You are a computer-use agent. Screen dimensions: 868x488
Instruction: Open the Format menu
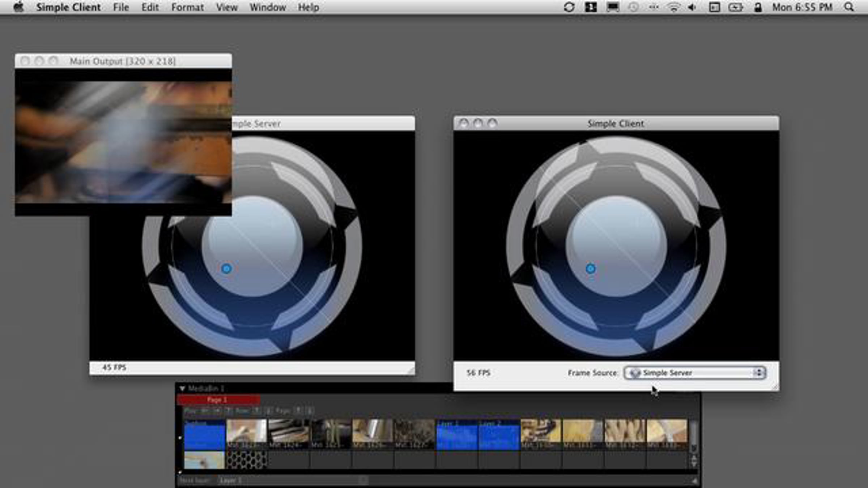tap(187, 7)
